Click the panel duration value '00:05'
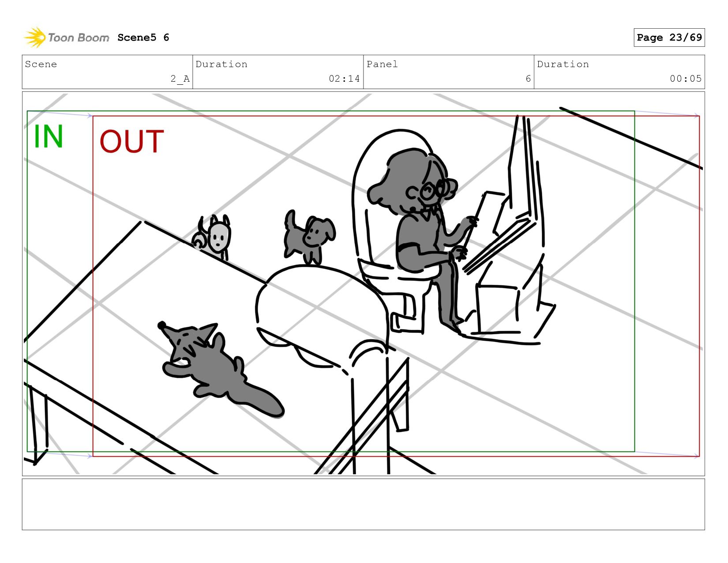 (686, 79)
